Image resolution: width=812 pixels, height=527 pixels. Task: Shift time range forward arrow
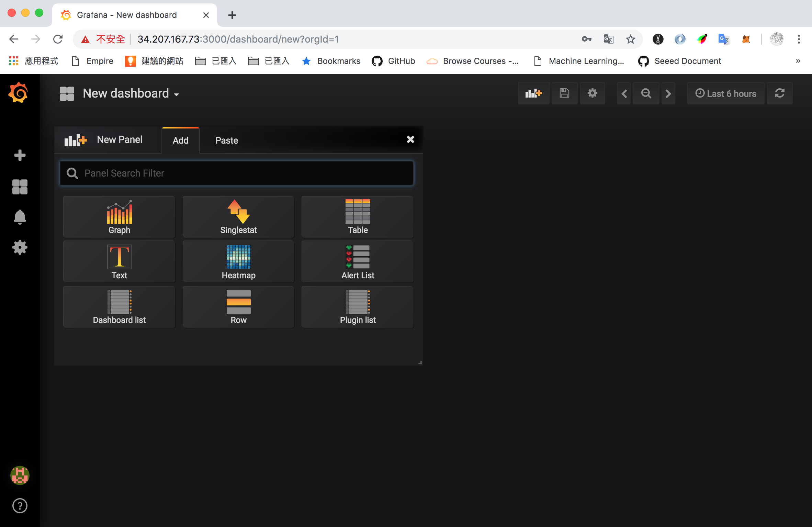point(668,93)
